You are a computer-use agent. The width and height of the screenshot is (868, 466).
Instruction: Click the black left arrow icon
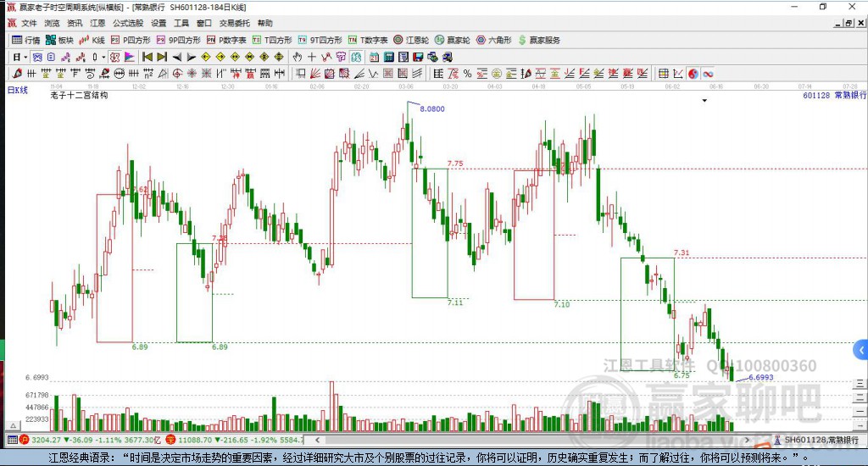[x=177, y=57]
